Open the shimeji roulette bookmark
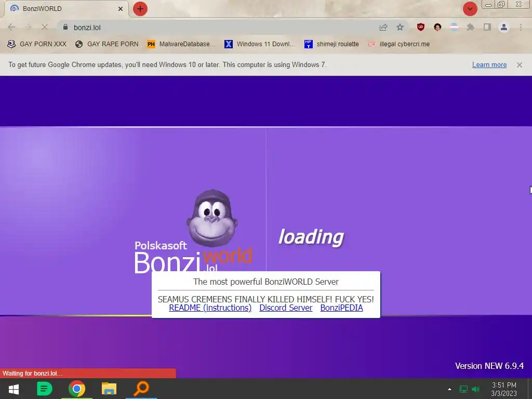 (331, 44)
